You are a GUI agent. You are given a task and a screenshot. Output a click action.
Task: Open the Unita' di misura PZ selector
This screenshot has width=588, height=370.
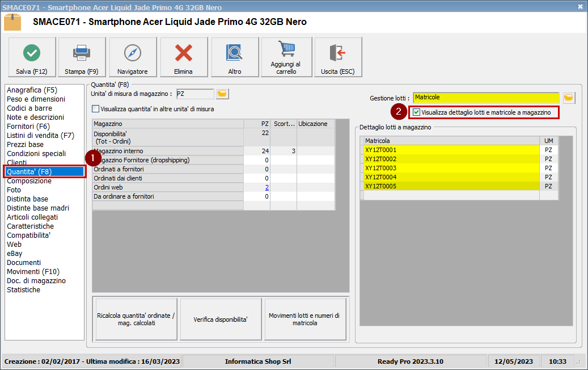click(196, 93)
